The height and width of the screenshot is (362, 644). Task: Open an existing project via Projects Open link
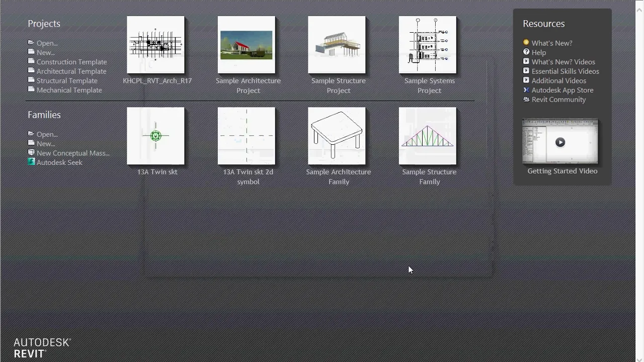tap(47, 43)
